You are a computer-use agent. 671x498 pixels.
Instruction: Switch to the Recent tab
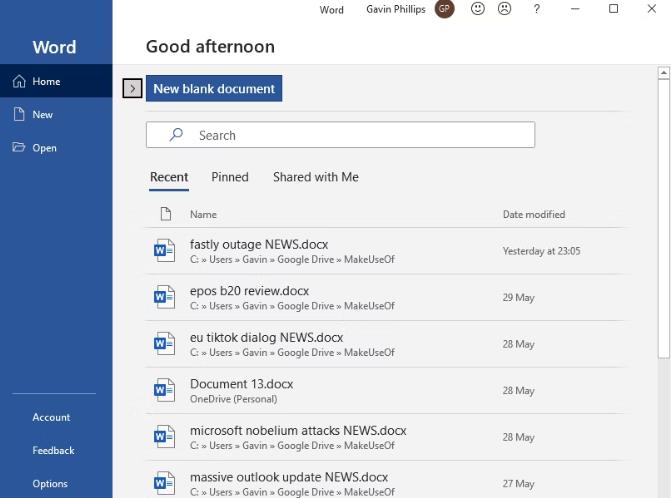click(x=169, y=177)
